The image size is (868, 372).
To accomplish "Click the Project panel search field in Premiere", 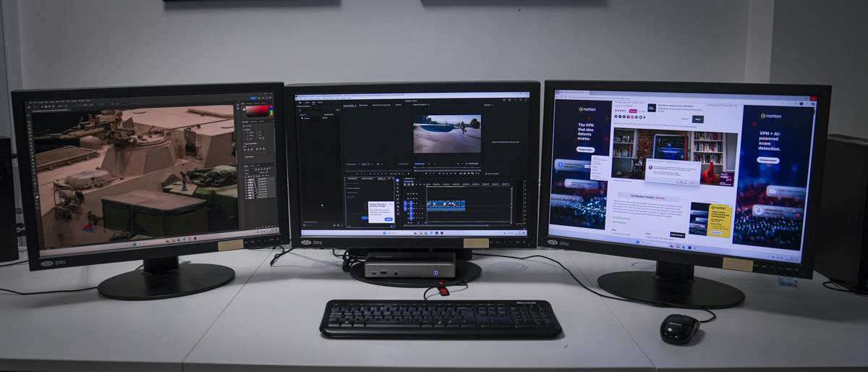I will [x=311, y=110].
